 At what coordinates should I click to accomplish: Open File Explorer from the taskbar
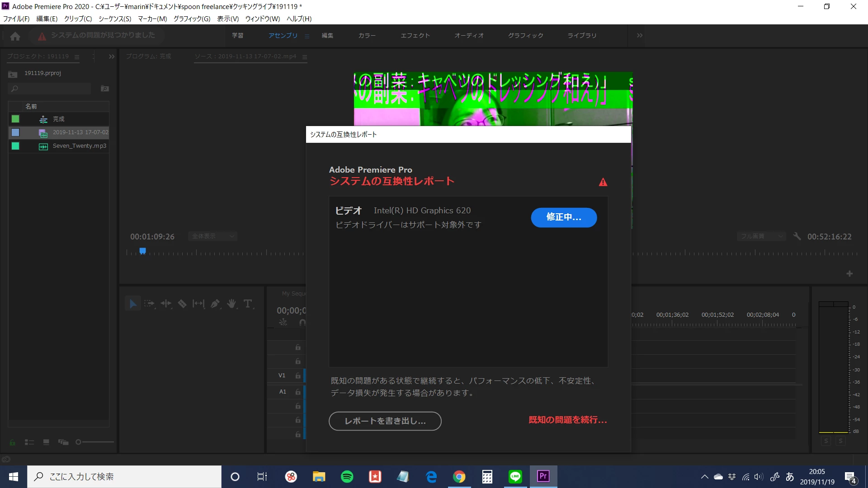pos(319,477)
